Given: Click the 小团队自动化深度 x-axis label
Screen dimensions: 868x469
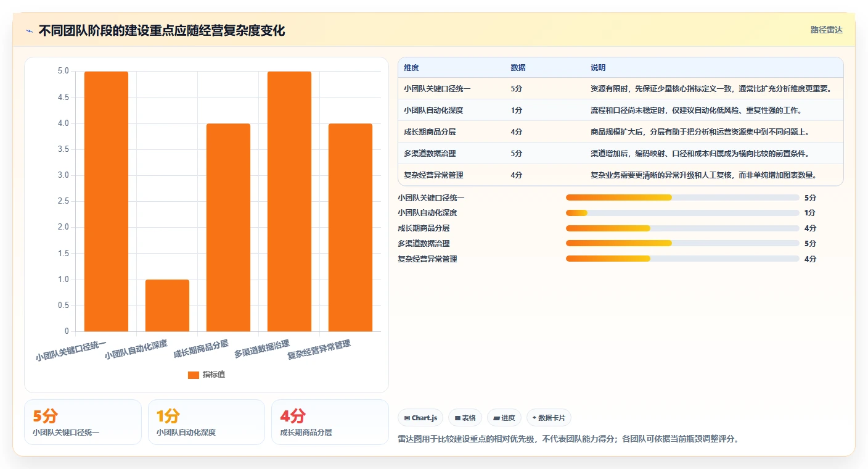Looking at the screenshot, I should click(136, 351).
